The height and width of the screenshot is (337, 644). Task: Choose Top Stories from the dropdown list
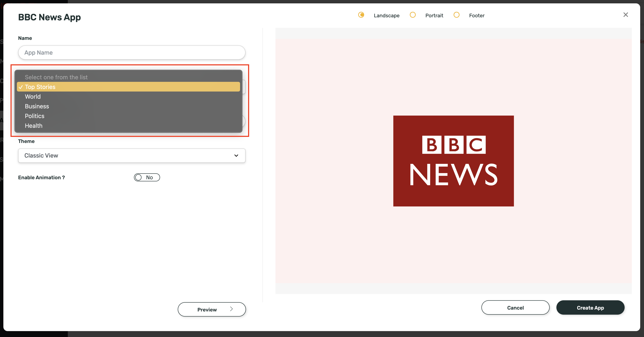tap(128, 87)
